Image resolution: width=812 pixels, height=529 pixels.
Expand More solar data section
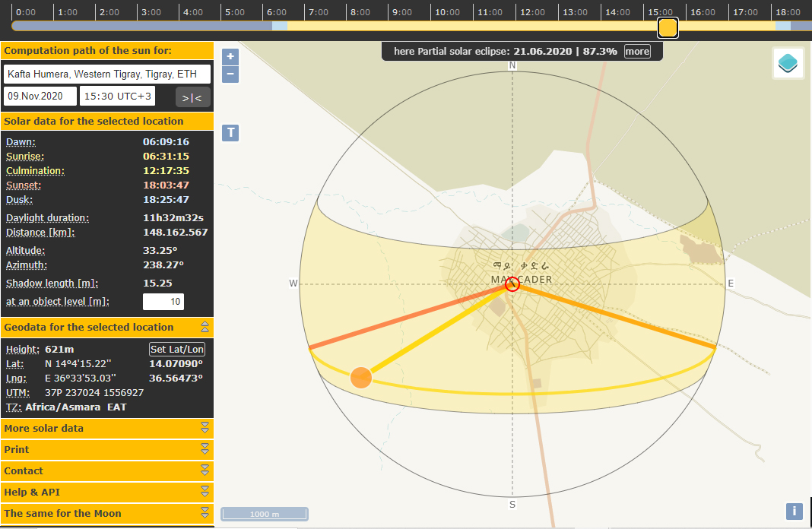205,428
